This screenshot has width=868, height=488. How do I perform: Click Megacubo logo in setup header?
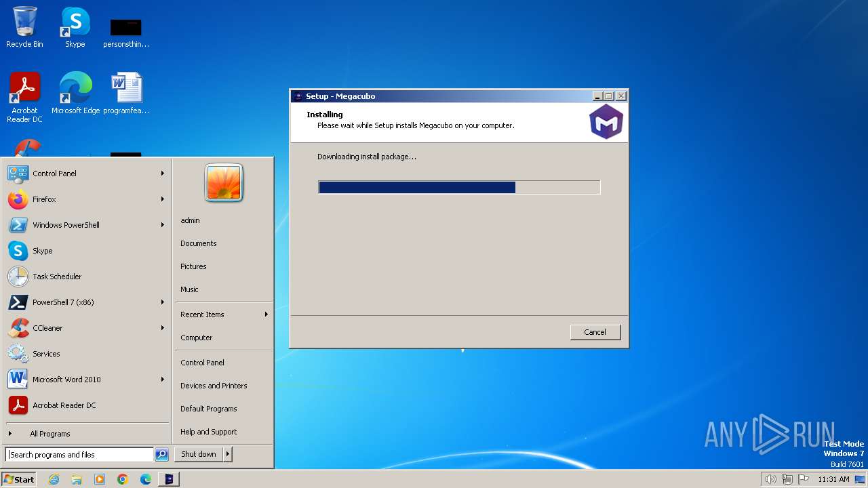pos(606,122)
